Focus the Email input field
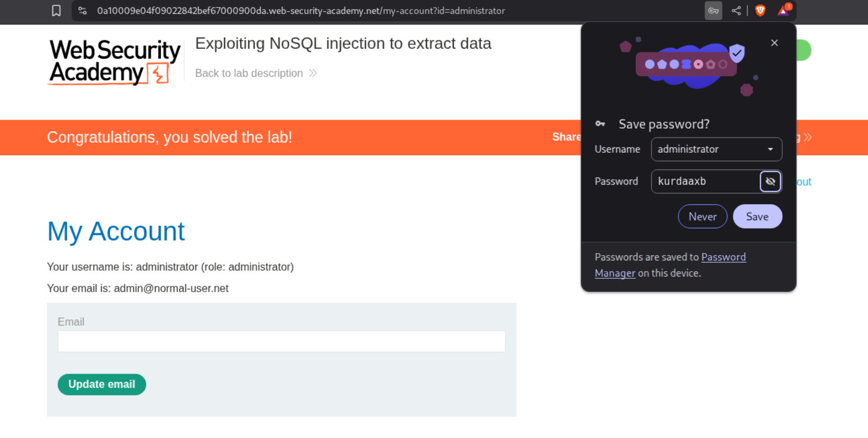This screenshot has height=438, width=868. pos(281,342)
